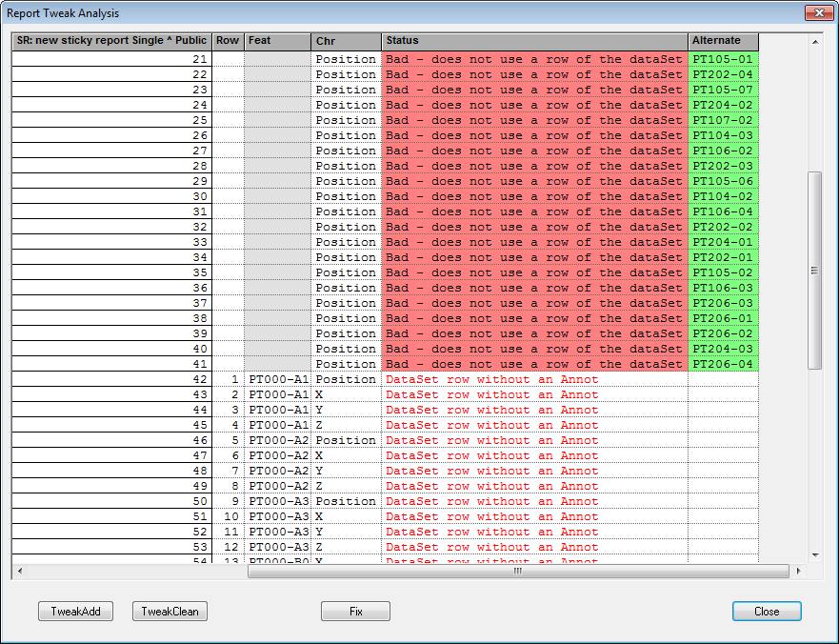
Task: Click the vertical scrollbar down arrow
Action: point(814,554)
